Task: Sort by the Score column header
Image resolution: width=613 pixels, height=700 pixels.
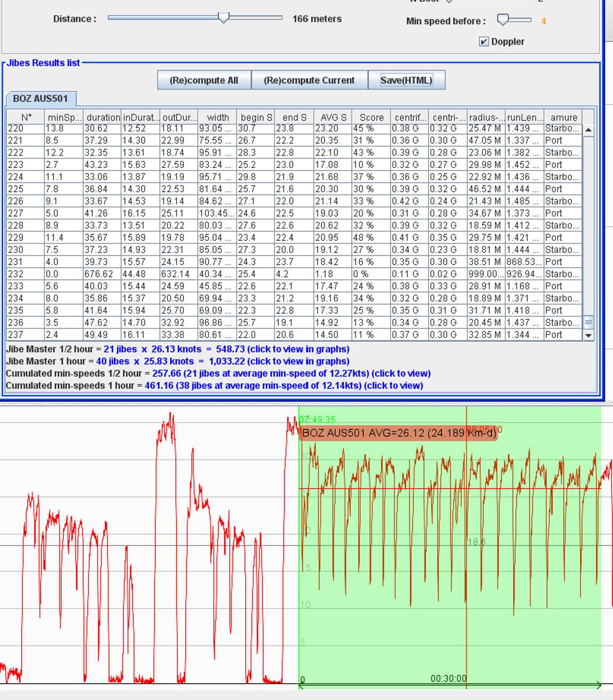Action: (371, 117)
